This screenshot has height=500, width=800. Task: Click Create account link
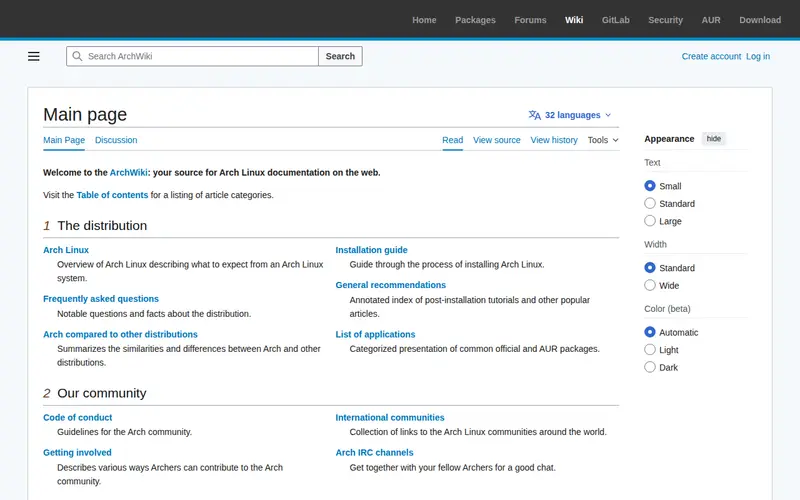(711, 56)
